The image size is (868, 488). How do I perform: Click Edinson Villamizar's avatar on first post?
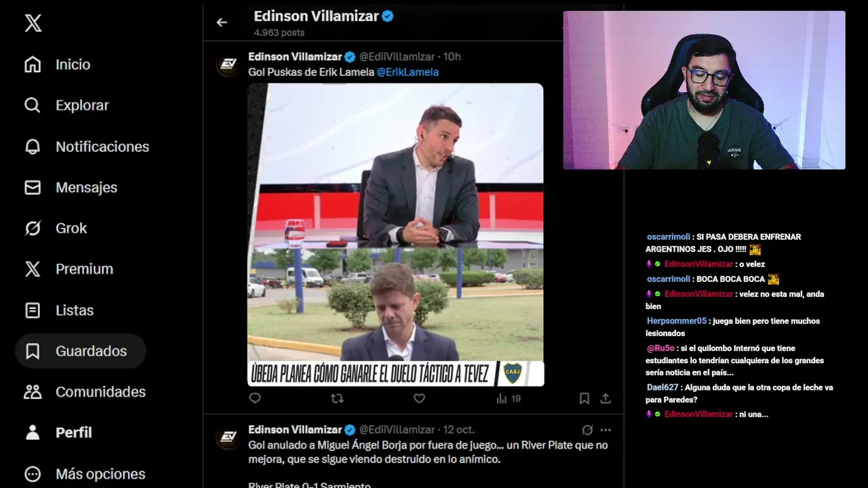229,64
